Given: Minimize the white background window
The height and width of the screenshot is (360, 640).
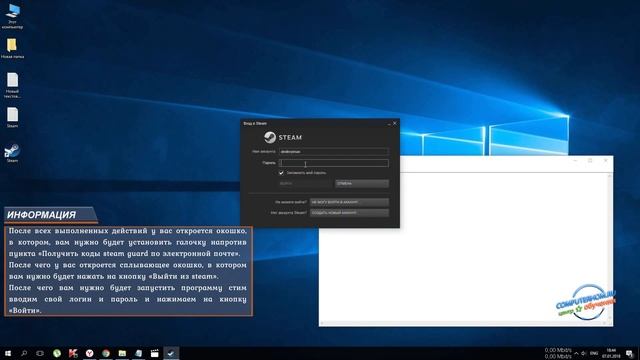Looking at the screenshot, I should click(x=575, y=161).
